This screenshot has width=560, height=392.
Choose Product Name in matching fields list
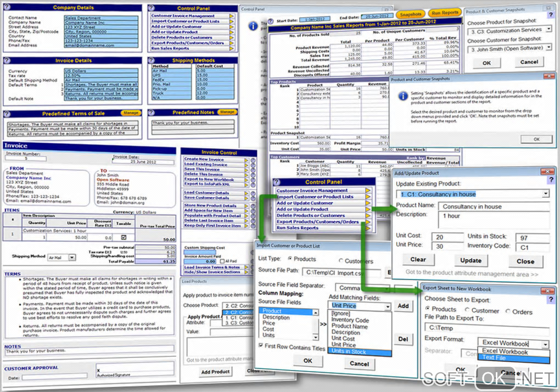click(349, 326)
